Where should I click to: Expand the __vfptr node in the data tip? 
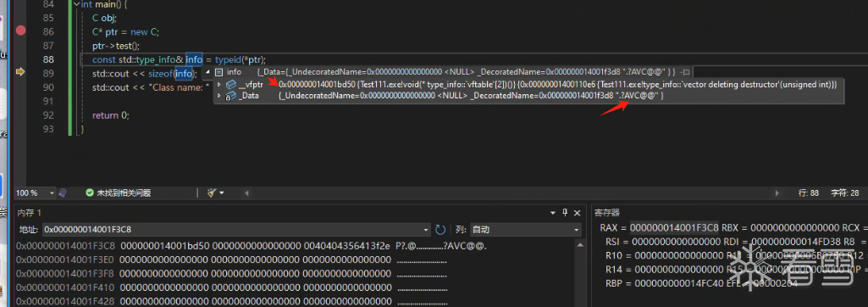click(219, 85)
